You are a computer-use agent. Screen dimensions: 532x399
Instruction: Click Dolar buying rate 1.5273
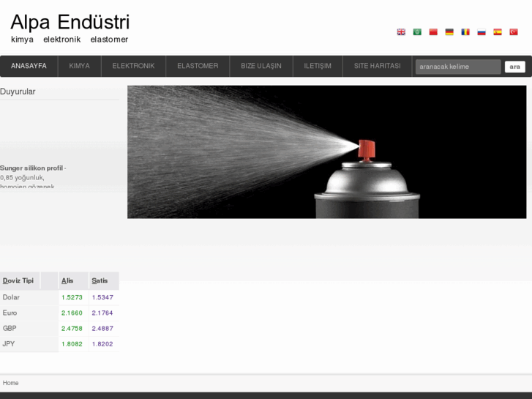(72, 297)
